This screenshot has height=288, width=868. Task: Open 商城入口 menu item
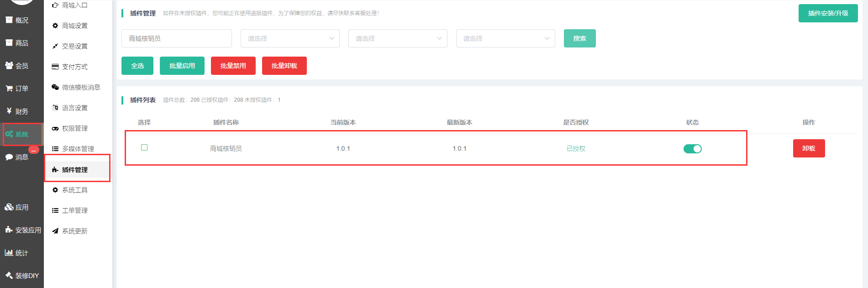[74, 5]
